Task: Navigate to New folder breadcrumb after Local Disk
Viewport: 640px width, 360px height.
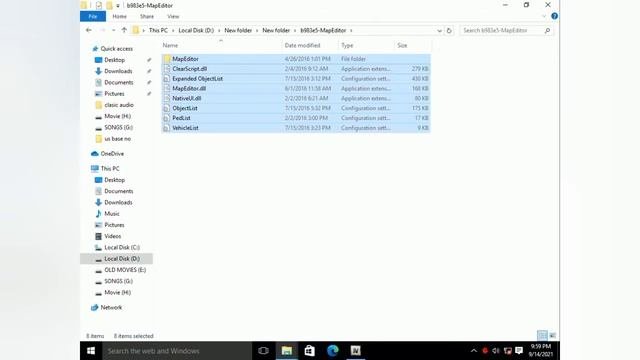Action: [238, 31]
